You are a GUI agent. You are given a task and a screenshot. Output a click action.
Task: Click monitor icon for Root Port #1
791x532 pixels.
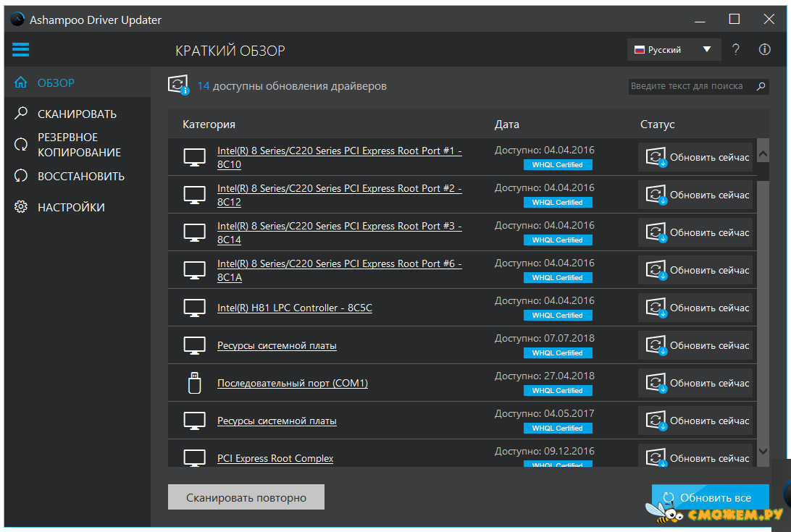(x=194, y=157)
